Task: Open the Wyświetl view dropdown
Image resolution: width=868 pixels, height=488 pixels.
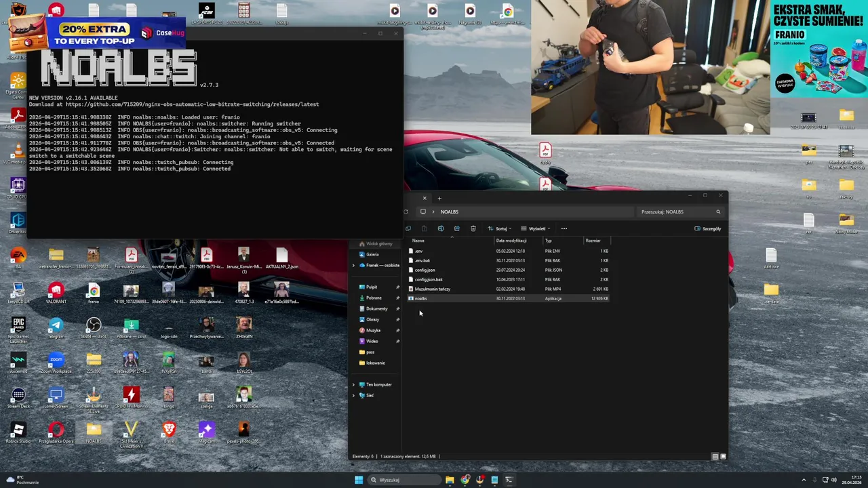Action: click(535, 228)
